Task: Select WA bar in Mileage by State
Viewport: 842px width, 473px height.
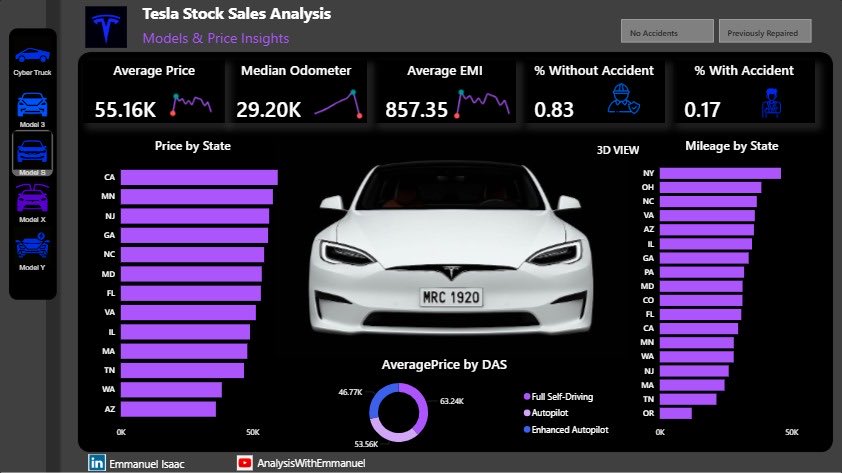Action: [696, 356]
